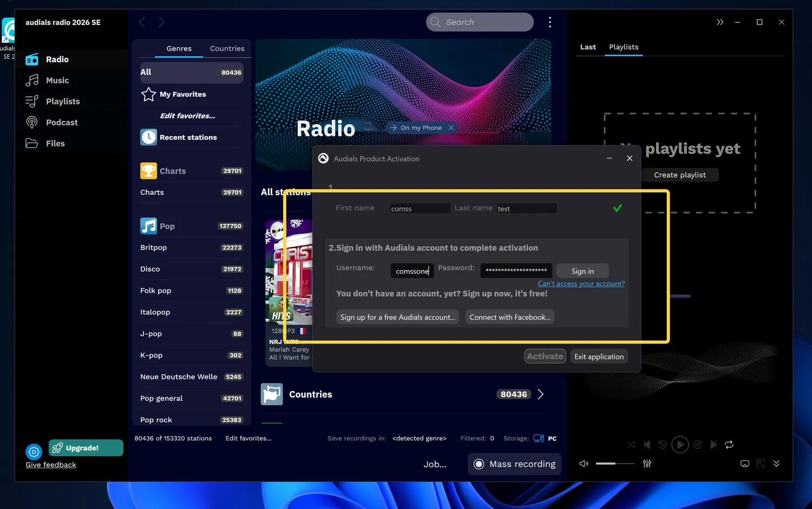Screen dimensions: 812x509
Task: Adjust the volume slider
Action: pyautogui.click(x=614, y=464)
